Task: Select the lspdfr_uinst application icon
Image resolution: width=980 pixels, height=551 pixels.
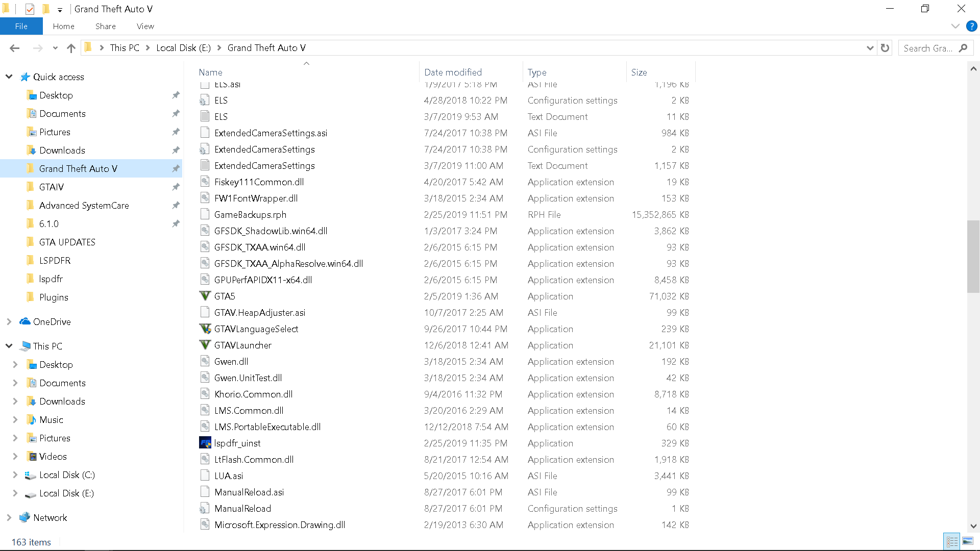Action: (x=205, y=443)
